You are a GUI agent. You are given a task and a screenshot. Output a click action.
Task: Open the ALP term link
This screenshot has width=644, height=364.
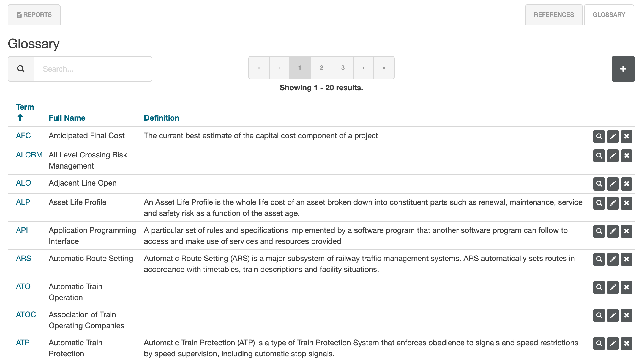(23, 202)
